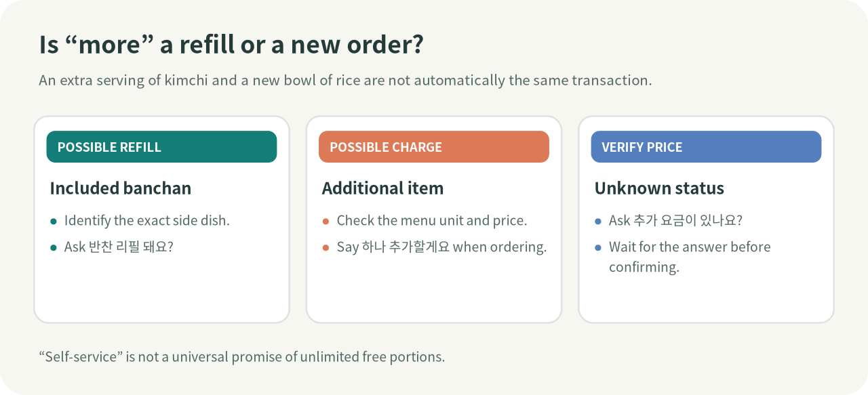Click the phrase Ask 추가 요금이 있나요?
868x395 pixels.
coord(676,221)
